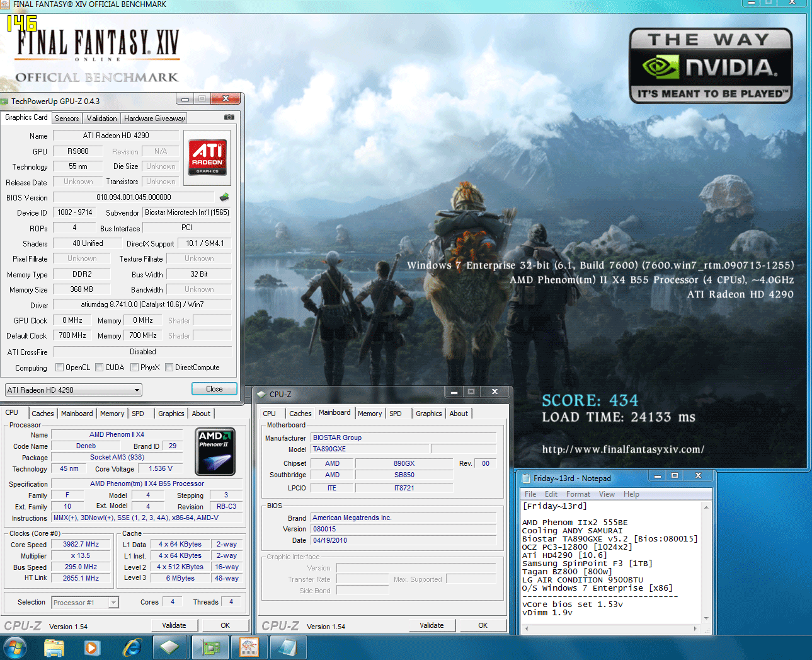Viewport: 812px width, 660px height.
Task: Click the BIOS save chip icon in GPU-Z
Action: click(x=224, y=197)
